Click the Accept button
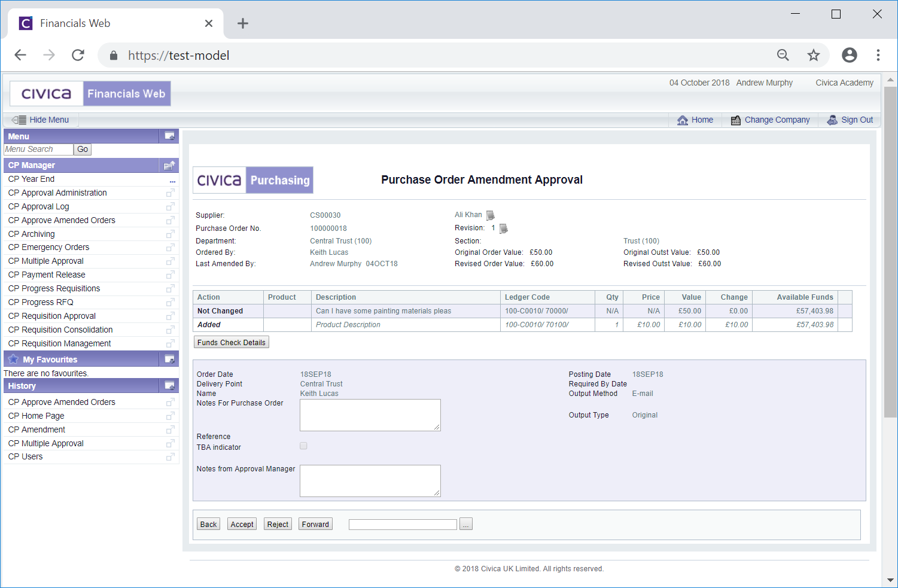Image resolution: width=898 pixels, height=588 pixels. 242,525
